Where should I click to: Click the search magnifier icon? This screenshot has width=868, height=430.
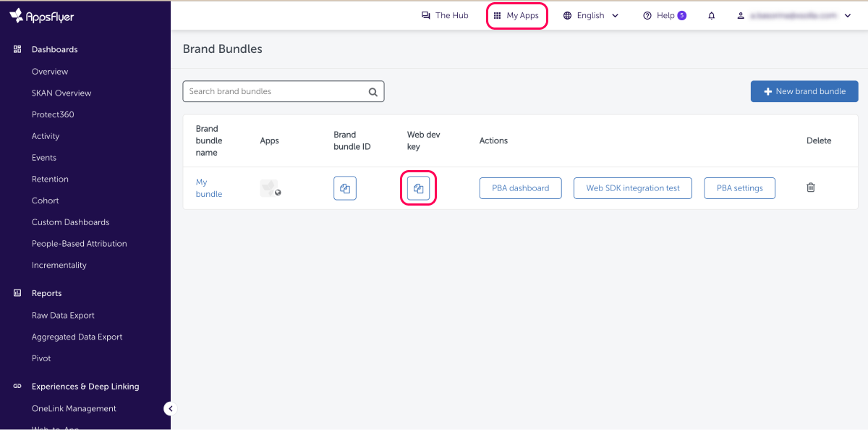click(373, 92)
